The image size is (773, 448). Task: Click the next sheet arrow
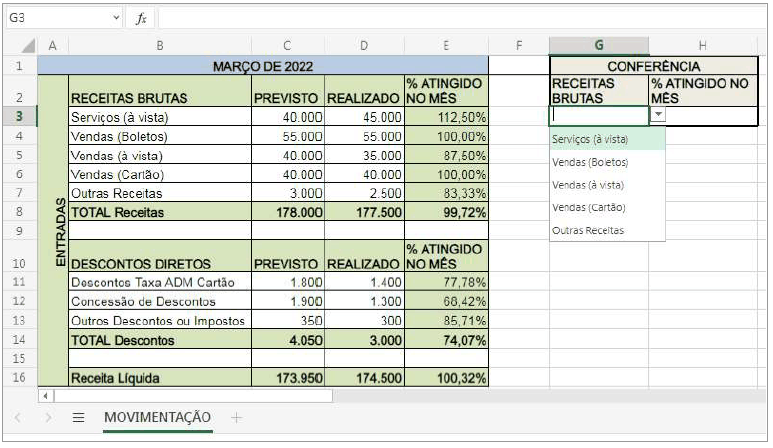coord(47,418)
